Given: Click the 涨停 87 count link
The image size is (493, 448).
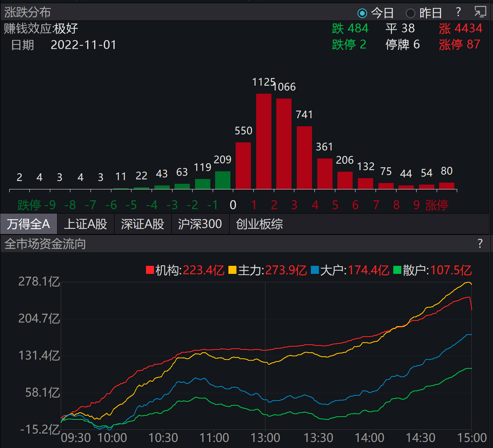Looking at the screenshot, I should [x=460, y=44].
